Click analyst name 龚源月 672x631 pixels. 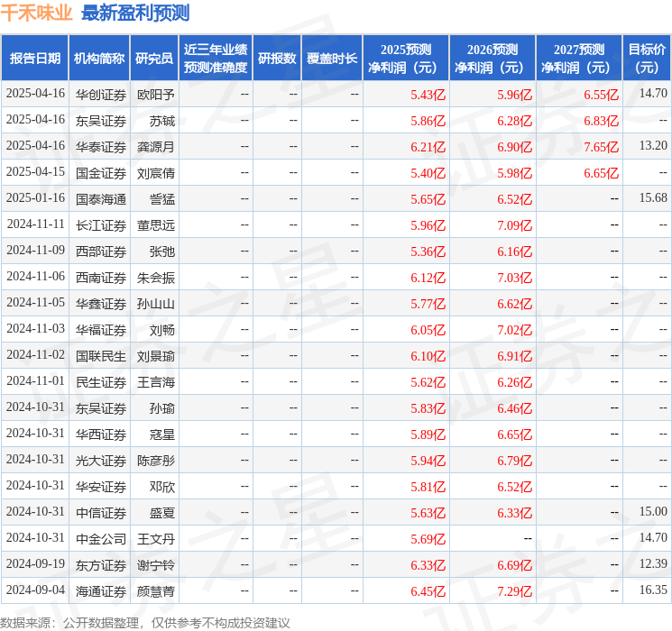[x=155, y=146]
